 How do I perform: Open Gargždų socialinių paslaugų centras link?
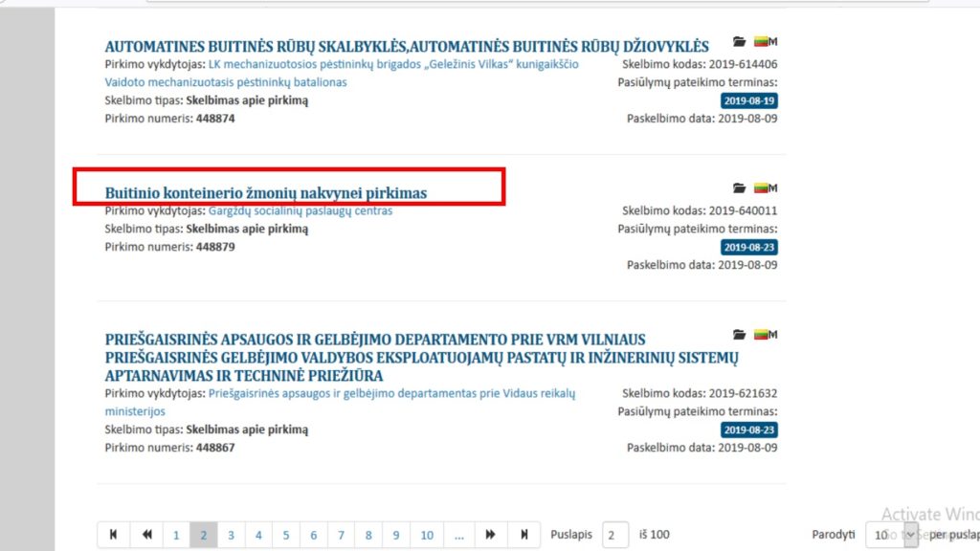coord(300,210)
